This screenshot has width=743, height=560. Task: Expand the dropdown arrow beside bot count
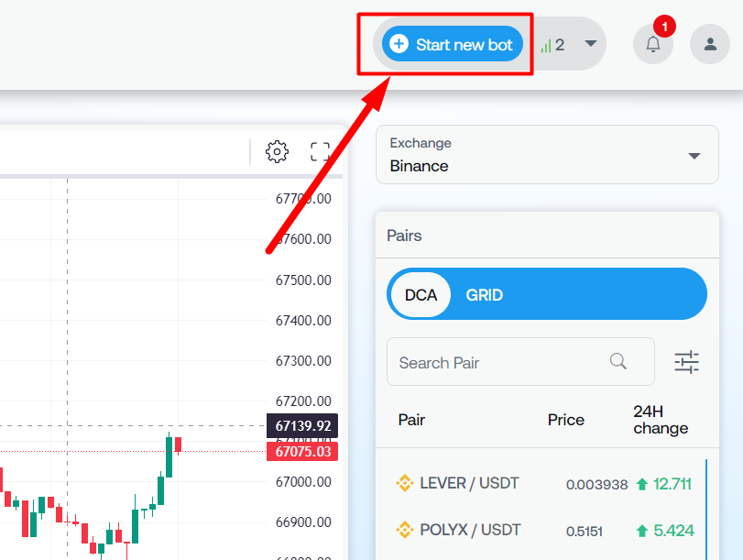pyautogui.click(x=591, y=43)
